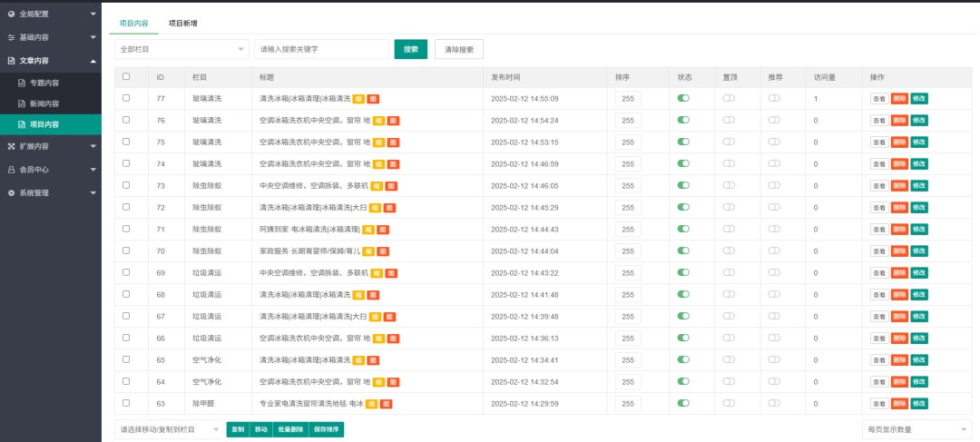Switch to the 项目新增 tab
The width and height of the screenshot is (980, 442).
click(x=183, y=23)
